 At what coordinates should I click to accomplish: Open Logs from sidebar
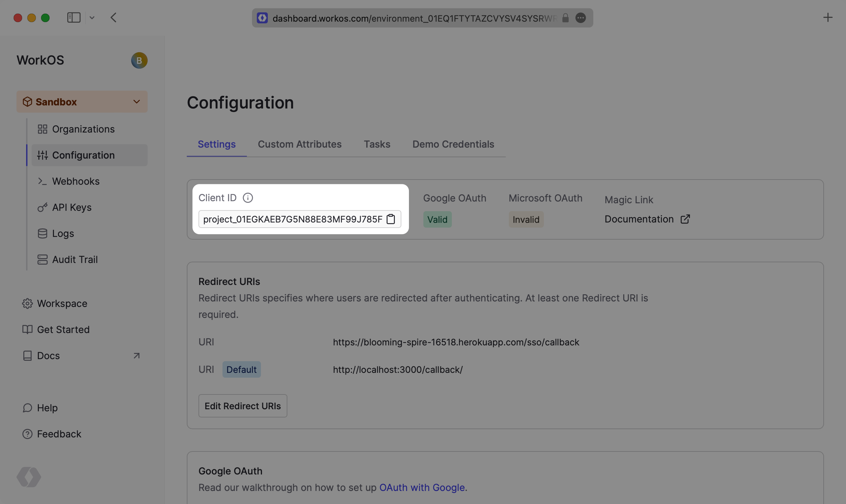point(63,233)
